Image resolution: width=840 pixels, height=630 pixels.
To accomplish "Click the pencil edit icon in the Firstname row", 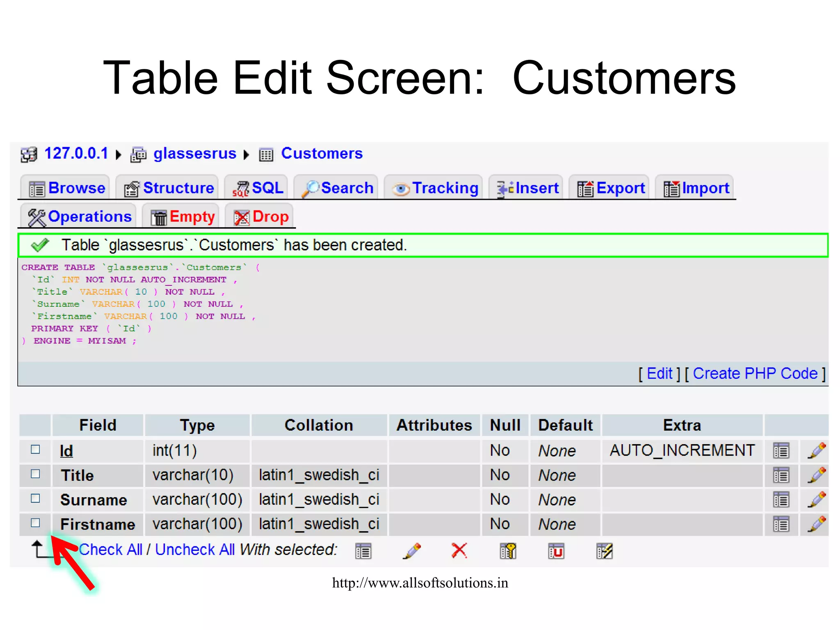I will point(816,524).
